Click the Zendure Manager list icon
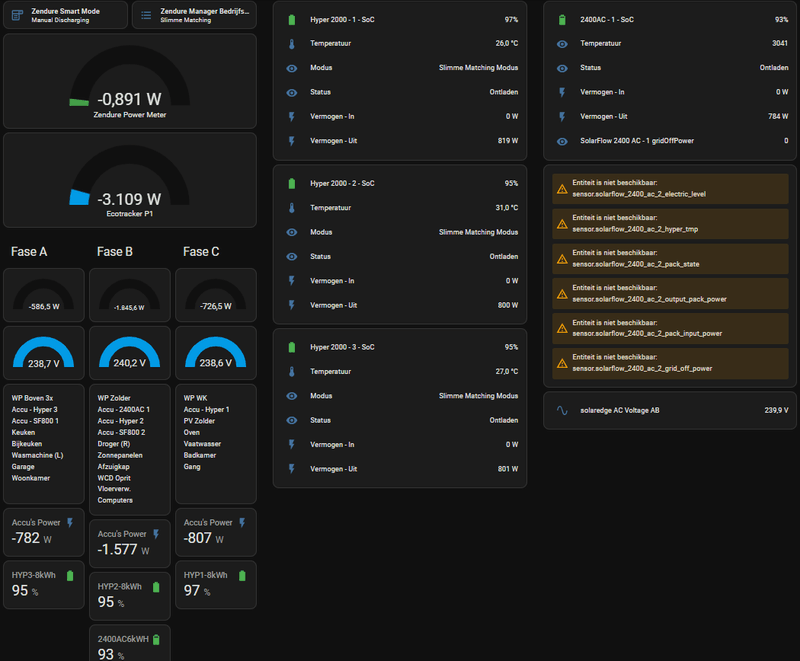The height and width of the screenshot is (661, 800). point(146,15)
